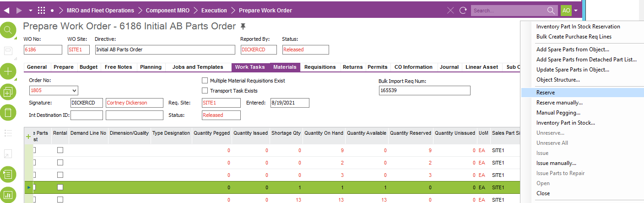Open the Free Notes tab
Screen dimensions: 644x203
click(x=119, y=67)
